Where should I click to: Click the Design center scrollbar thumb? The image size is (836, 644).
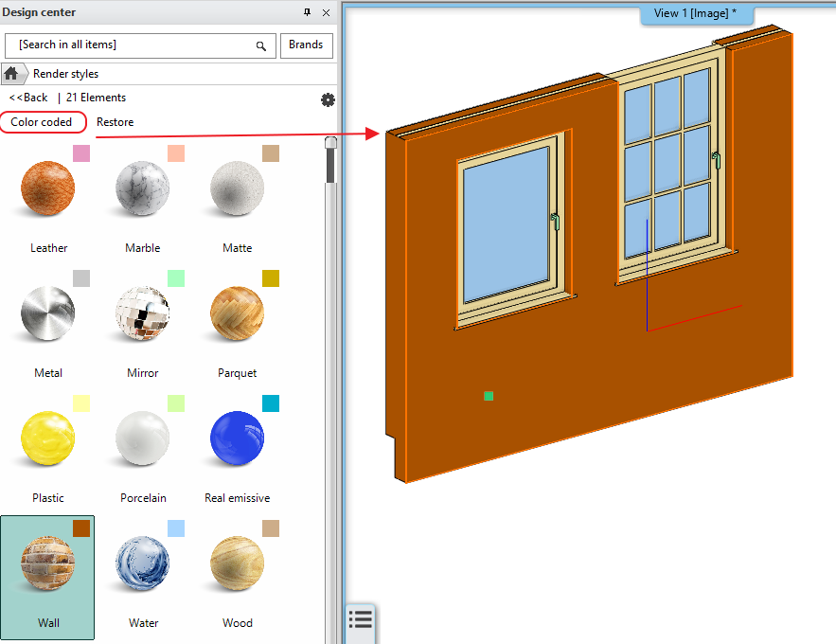point(330,161)
